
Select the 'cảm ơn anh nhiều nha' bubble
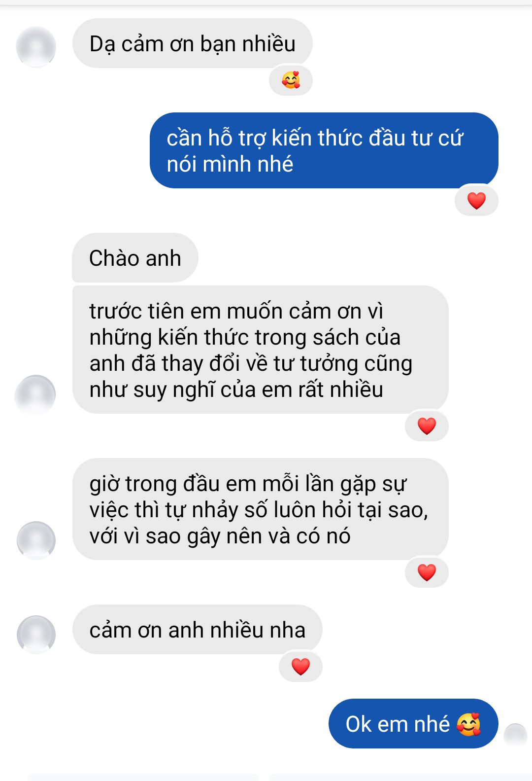[197, 630]
